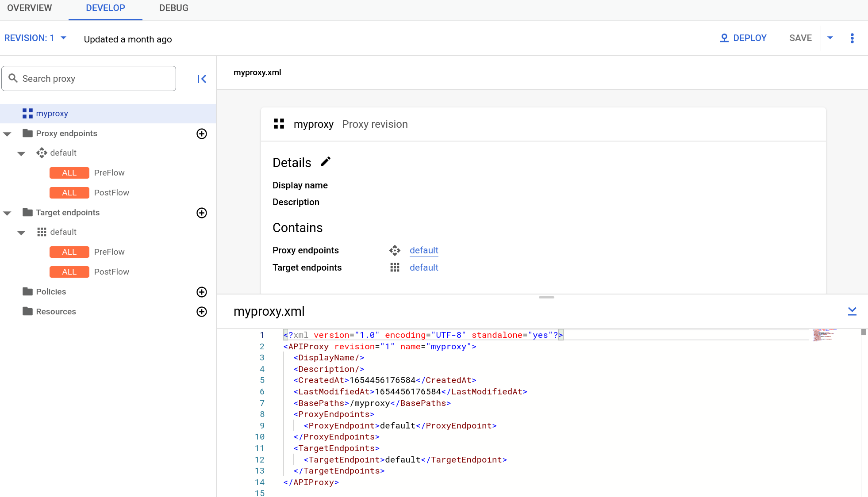Viewport: 868px width, 497px height.
Task: Collapse the default Proxy endpoint node
Action: pos(22,153)
